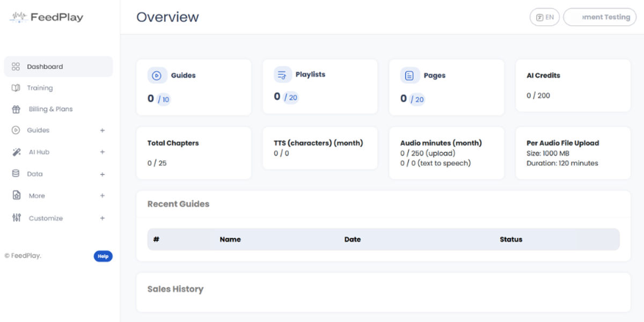The width and height of the screenshot is (644, 322).
Task: Click the Training book icon
Action: [x=16, y=88]
